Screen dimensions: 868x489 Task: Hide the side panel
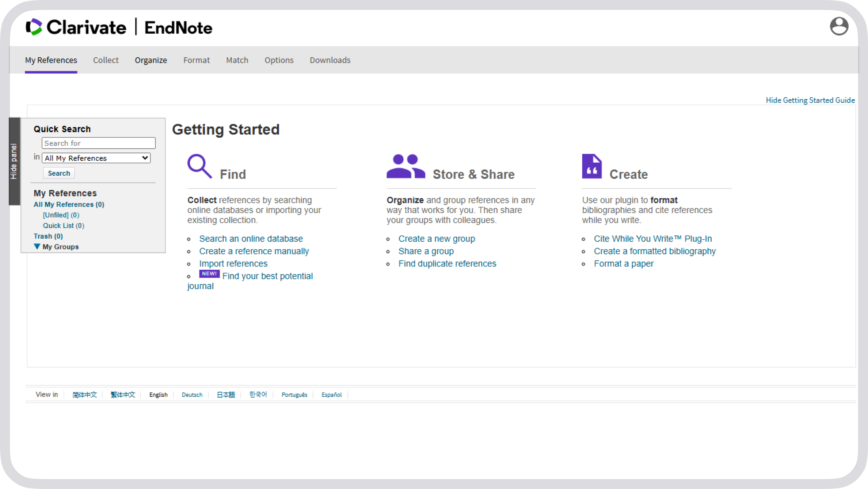(x=14, y=161)
